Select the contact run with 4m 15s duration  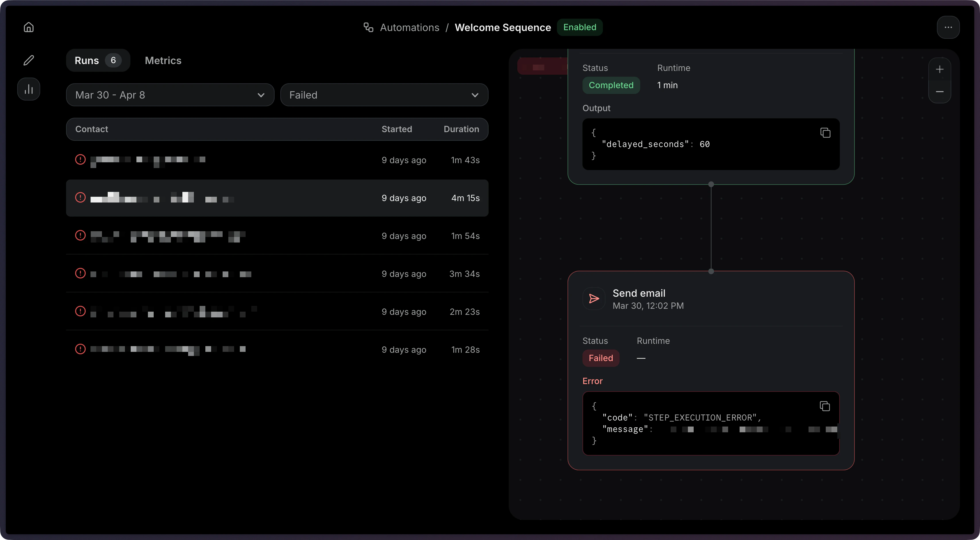point(277,198)
